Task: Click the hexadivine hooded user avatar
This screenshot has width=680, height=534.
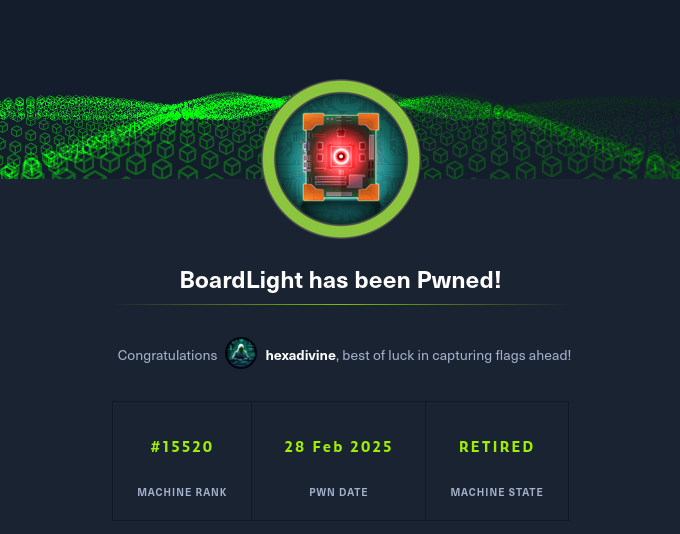Action: [241, 353]
